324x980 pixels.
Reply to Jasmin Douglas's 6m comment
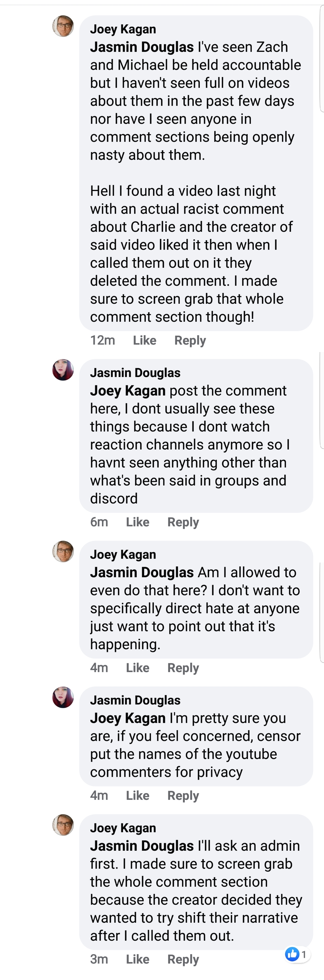(183, 522)
